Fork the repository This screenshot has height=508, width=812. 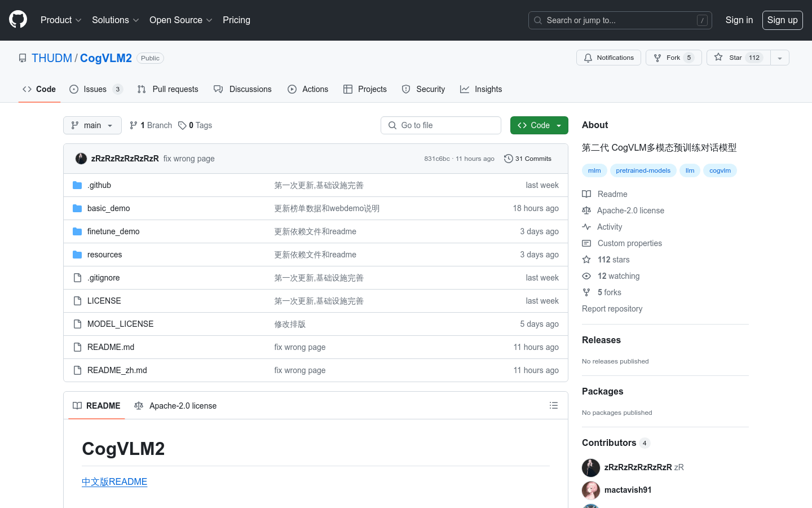673,58
